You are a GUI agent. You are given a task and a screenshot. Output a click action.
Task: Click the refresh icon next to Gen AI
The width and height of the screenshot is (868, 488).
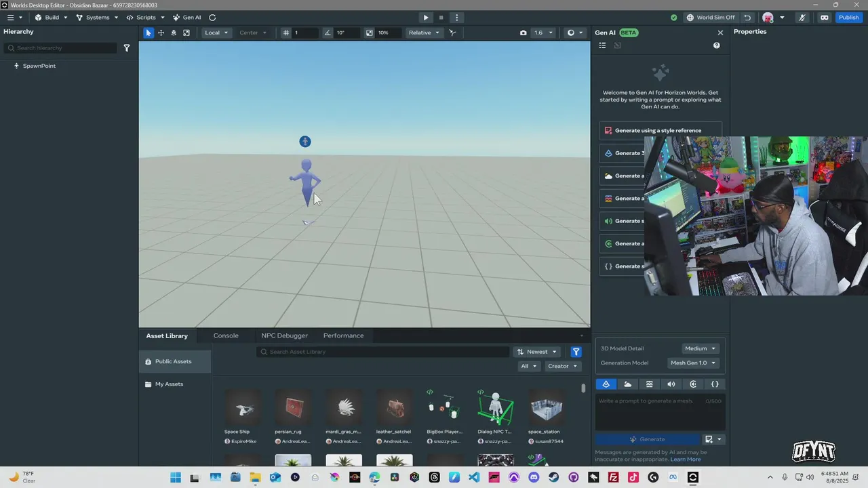pyautogui.click(x=212, y=18)
